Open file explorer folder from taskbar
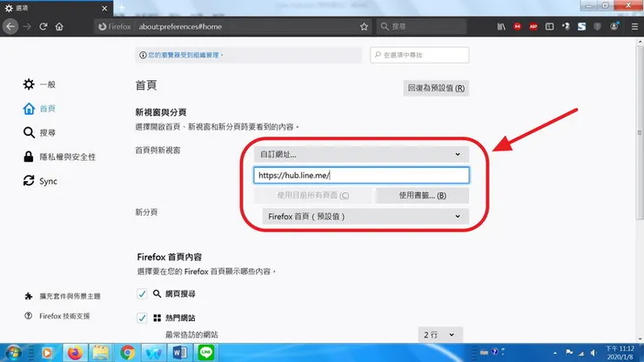 [101, 352]
